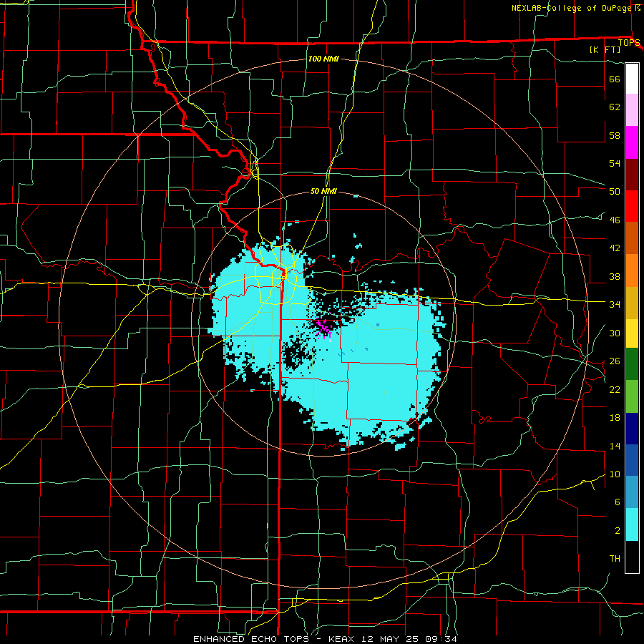
Task: Click the 18 legend value
Action: (615, 418)
